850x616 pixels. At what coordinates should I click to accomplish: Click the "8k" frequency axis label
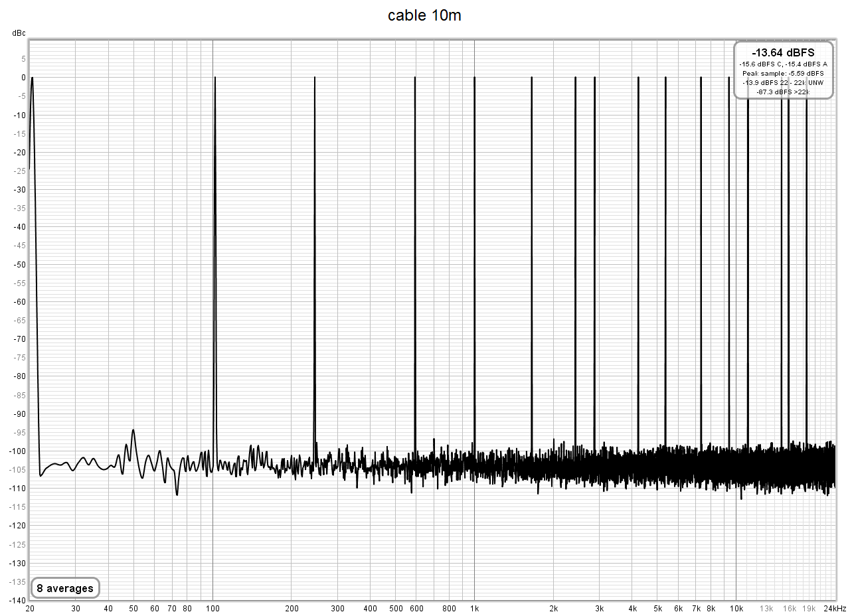[x=711, y=608]
